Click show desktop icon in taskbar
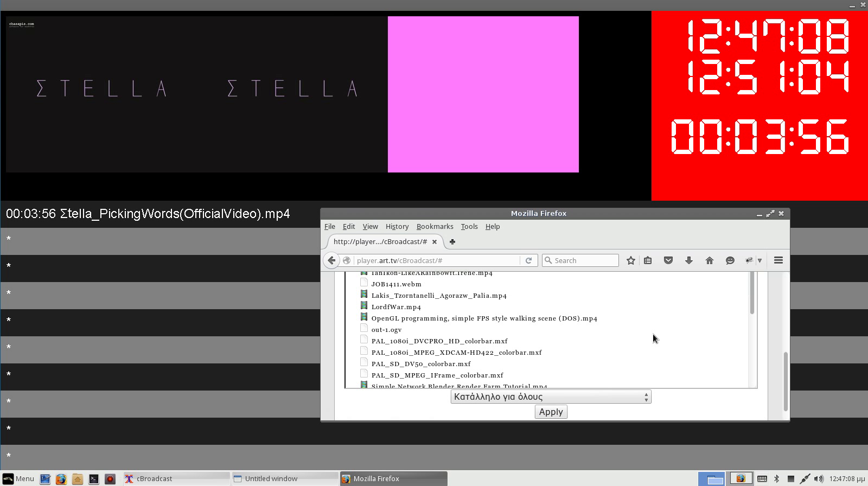Screen dimensions: 868x486 pyautogui.click(x=45, y=479)
